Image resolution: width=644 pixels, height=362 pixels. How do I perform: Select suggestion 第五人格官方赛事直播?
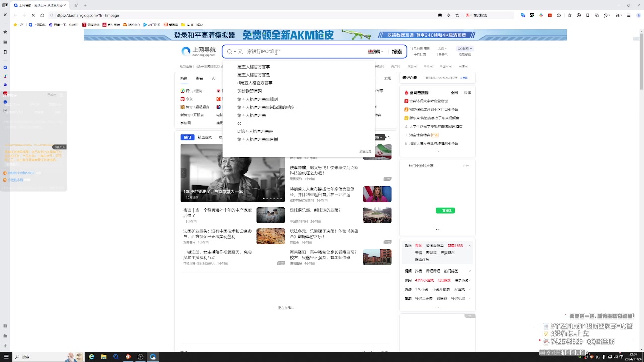click(x=258, y=139)
